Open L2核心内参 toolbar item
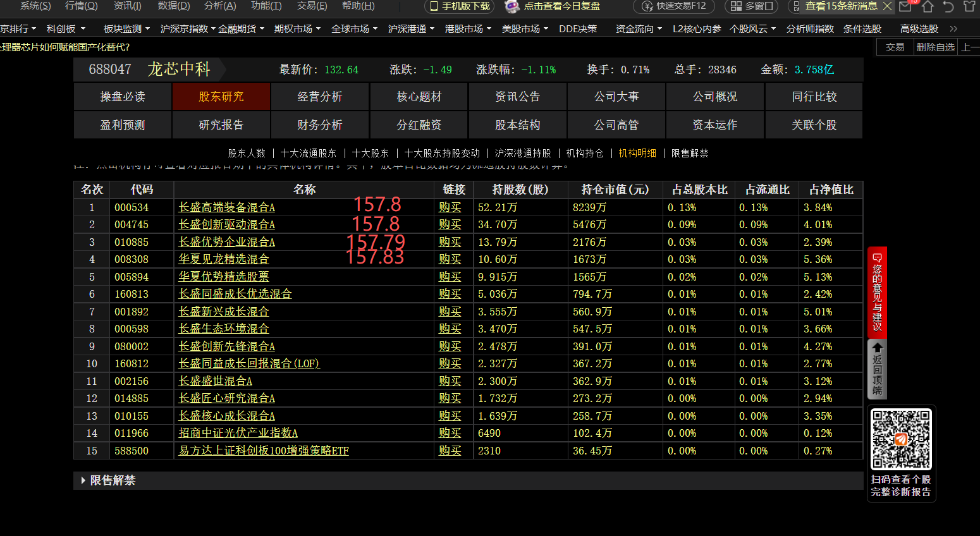Viewport: 980px width, 536px height. point(697,29)
